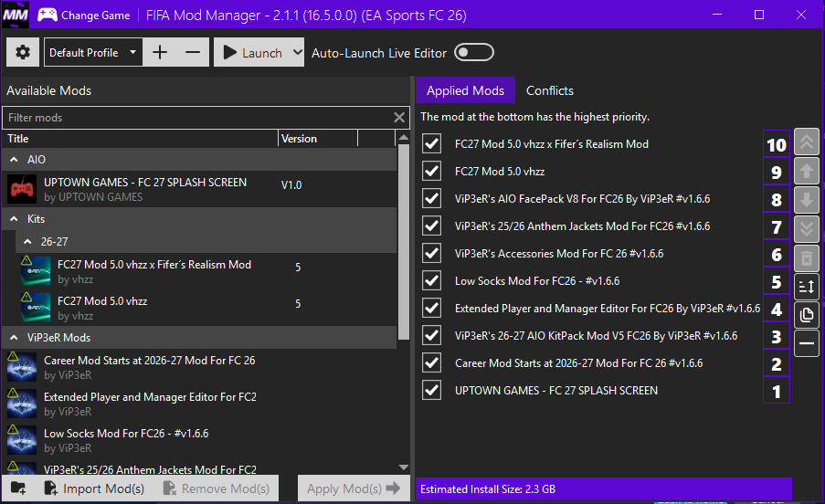The image size is (825, 504).
Task: Sort by the Version column header
Action: [318, 139]
